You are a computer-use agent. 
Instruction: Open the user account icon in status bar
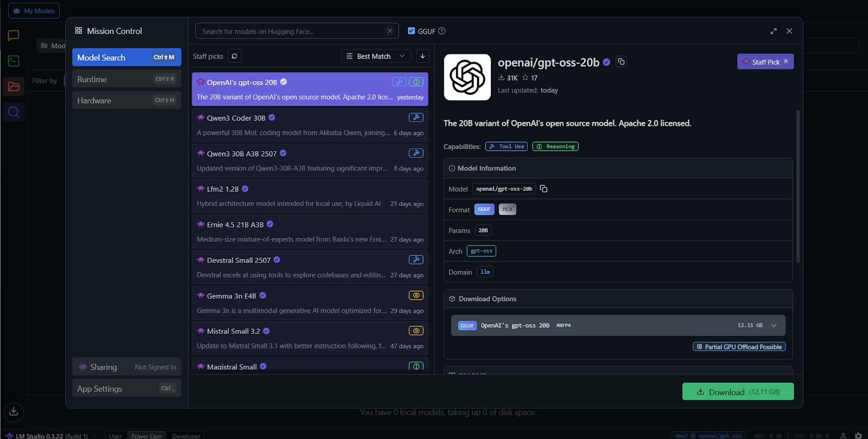[843, 435]
